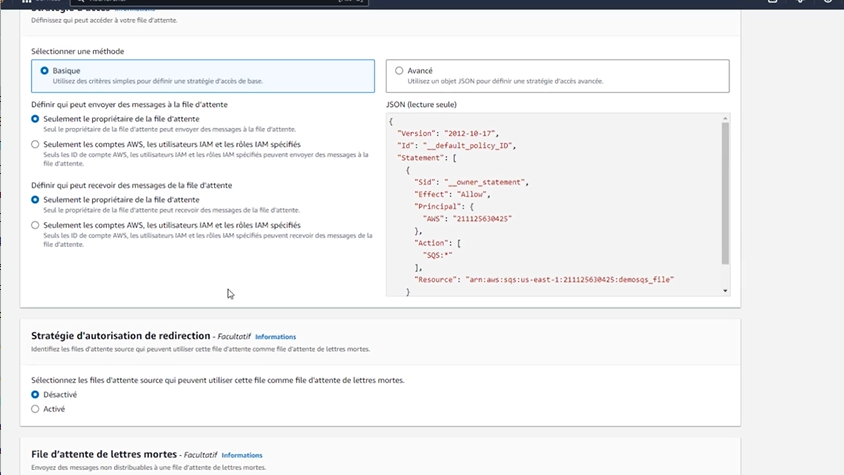Click the JSON scrollbar down arrow

[725, 291]
